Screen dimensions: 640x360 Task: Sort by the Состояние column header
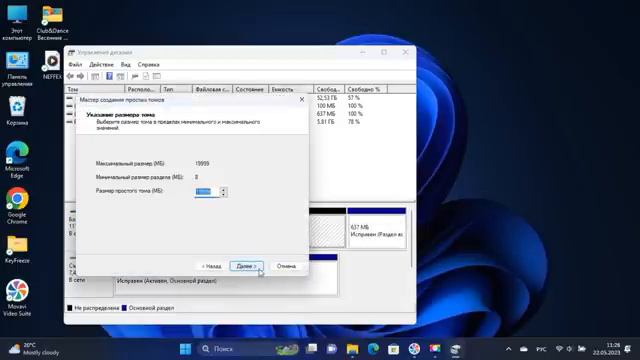click(251, 89)
